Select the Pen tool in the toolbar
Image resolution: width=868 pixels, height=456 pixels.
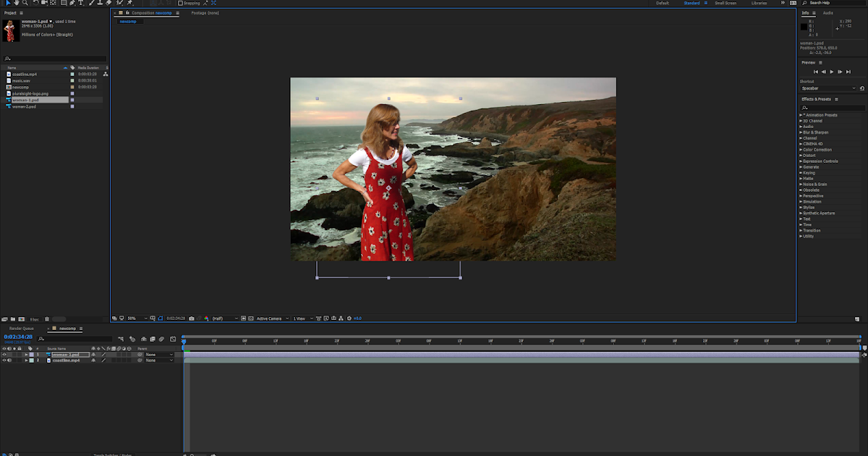coord(71,2)
